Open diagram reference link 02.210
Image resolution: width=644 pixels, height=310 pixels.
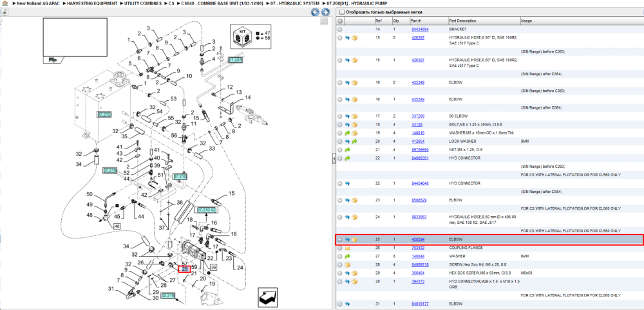pyautogui.click(x=168, y=295)
